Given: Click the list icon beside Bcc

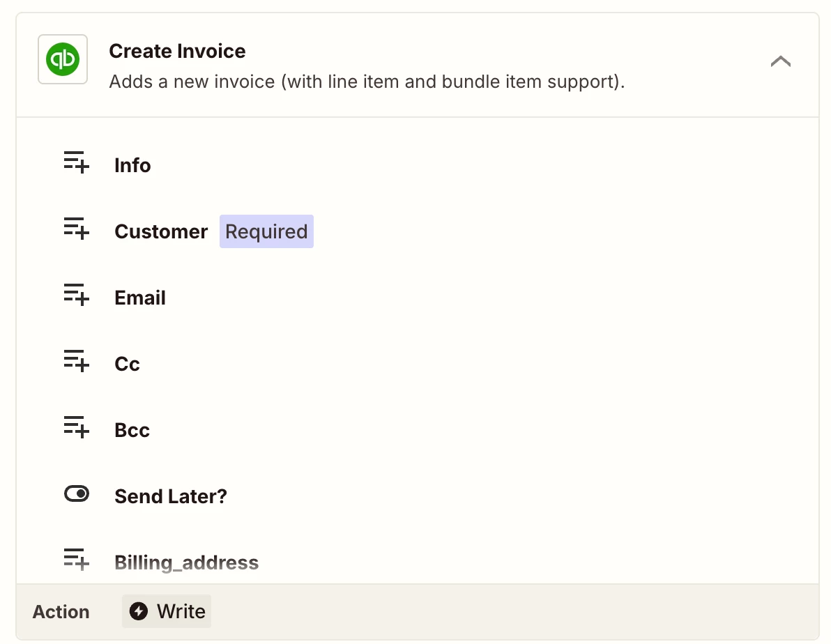Looking at the screenshot, I should 76,427.
